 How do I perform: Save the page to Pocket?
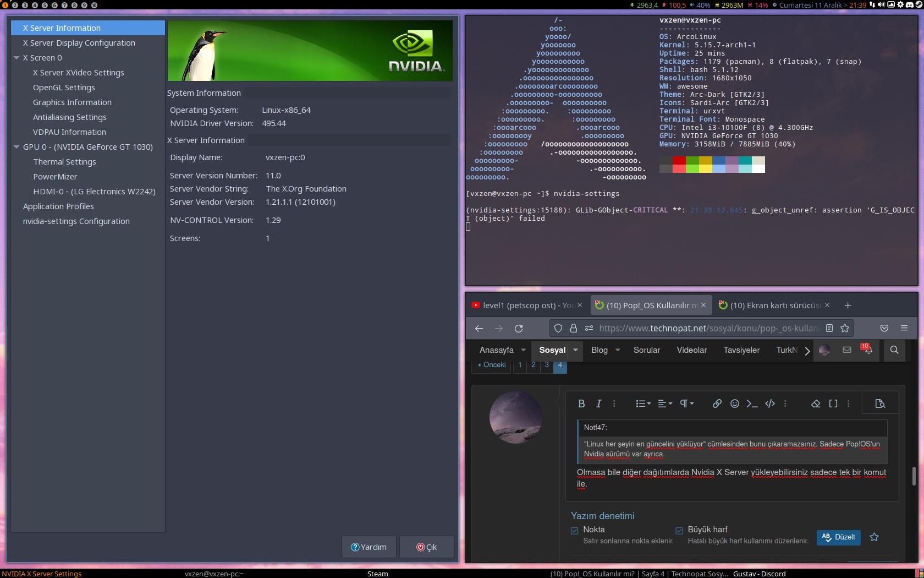tap(884, 328)
